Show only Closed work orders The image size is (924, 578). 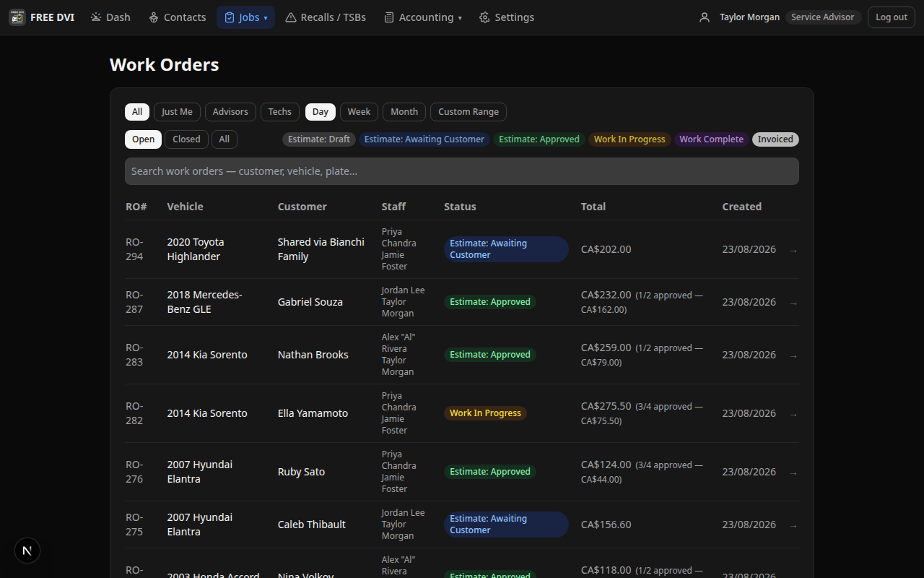(x=186, y=139)
